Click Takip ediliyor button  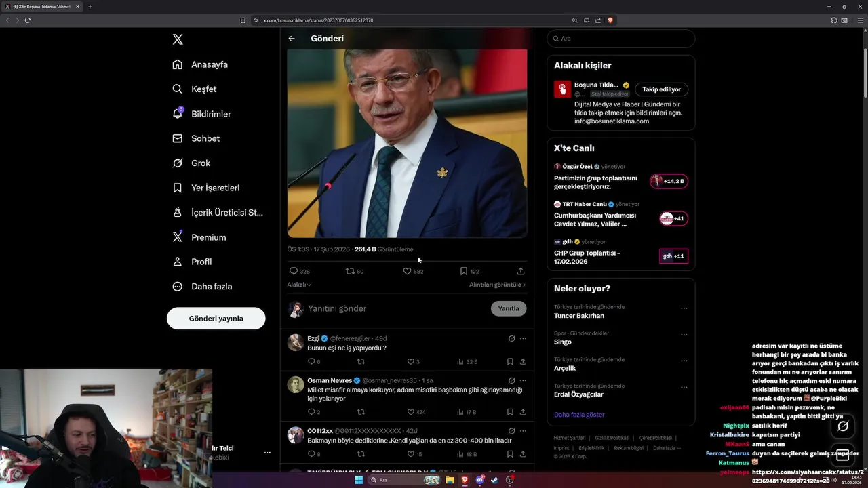point(661,89)
